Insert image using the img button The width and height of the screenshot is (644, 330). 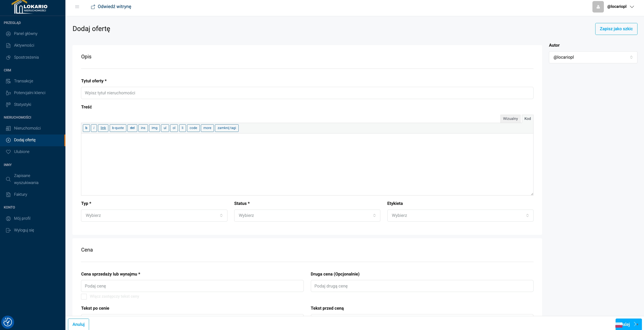[154, 128]
